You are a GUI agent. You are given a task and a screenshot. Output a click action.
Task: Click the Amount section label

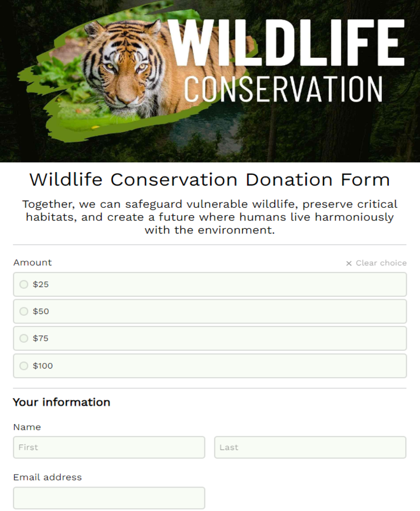pyautogui.click(x=32, y=263)
